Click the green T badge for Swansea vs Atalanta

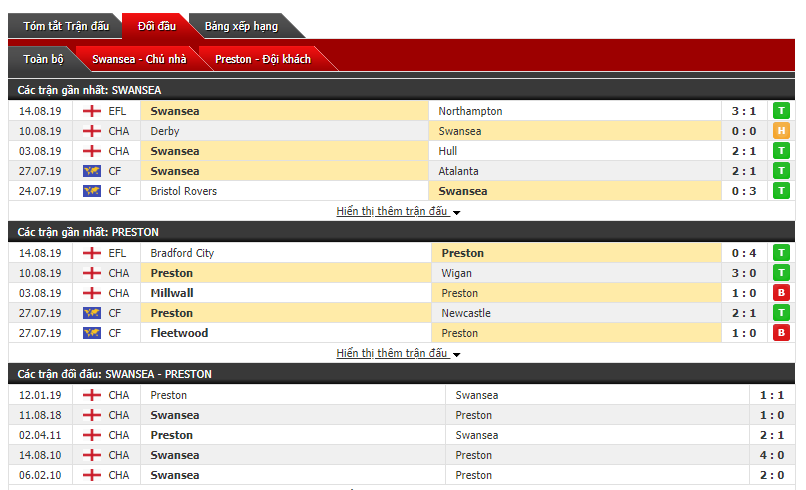[781, 171]
